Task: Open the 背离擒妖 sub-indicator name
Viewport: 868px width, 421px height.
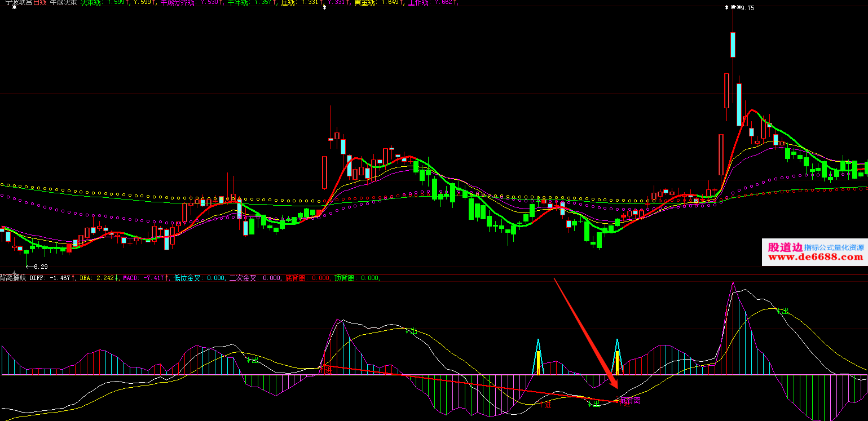Action: pos(14,278)
